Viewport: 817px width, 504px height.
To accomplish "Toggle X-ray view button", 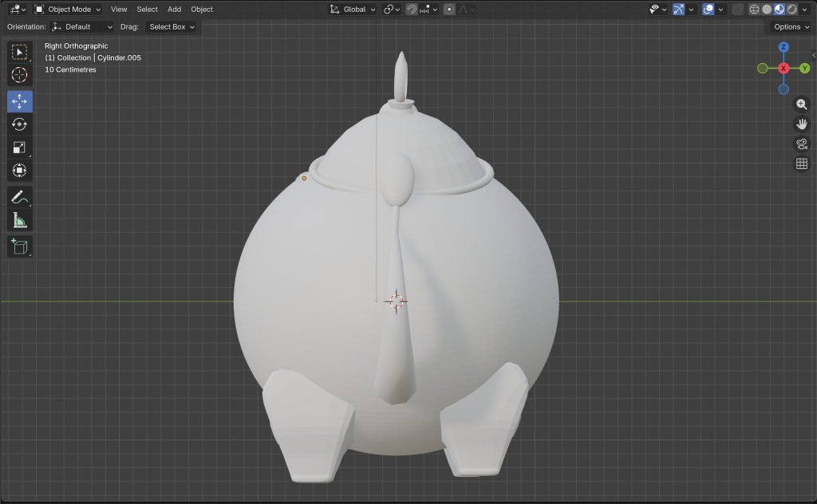I will click(x=738, y=10).
